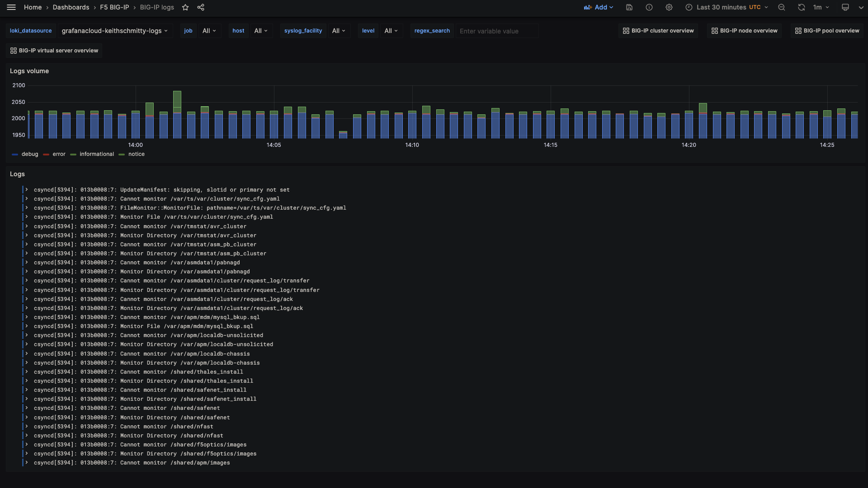This screenshot has width=868, height=488.
Task: Toggle the informational legend series
Action: [x=97, y=154]
